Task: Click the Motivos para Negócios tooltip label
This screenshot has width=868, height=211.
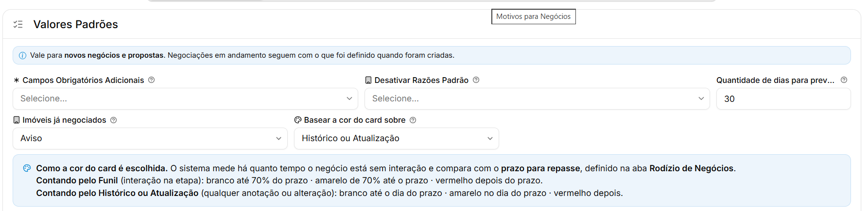Action: 534,16
